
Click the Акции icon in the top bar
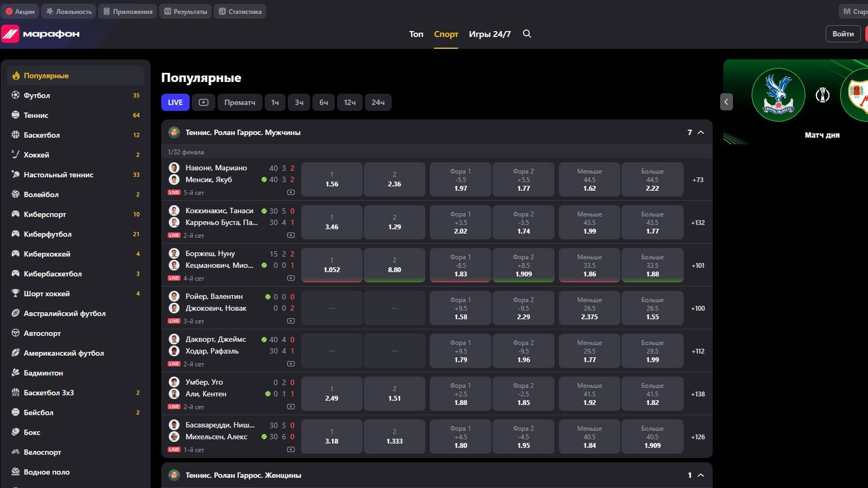pyautogui.click(x=9, y=11)
